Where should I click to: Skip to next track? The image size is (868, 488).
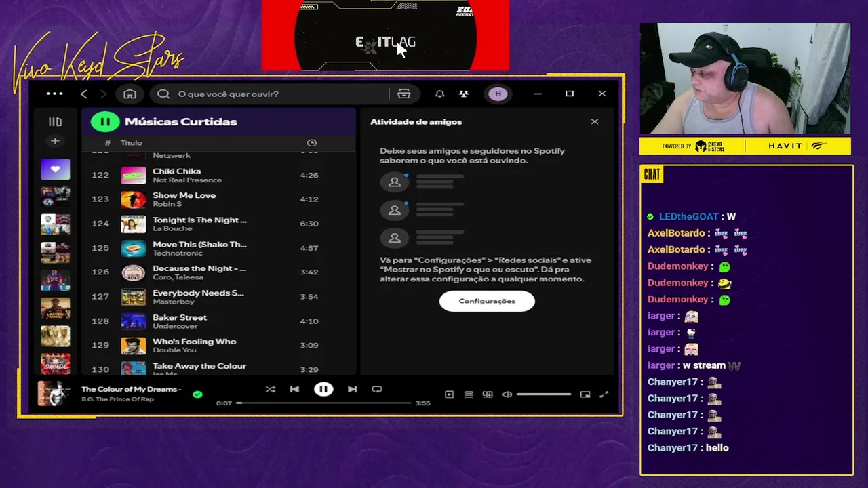coord(352,390)
